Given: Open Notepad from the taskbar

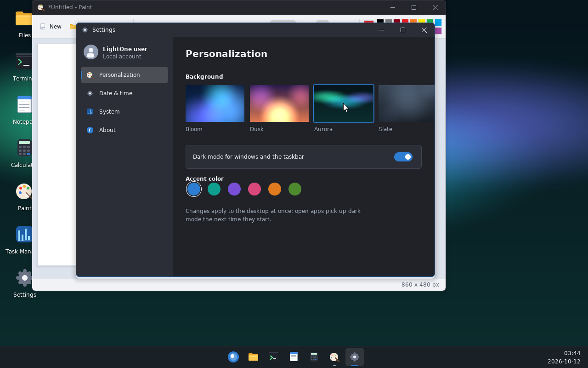Looking at the screenshot, I should (294, 357).
